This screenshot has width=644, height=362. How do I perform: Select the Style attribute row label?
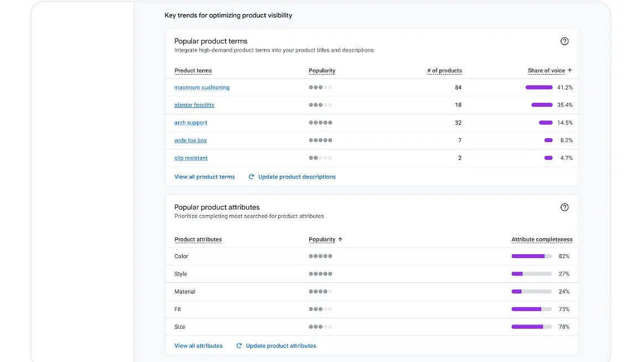point(180,274)
